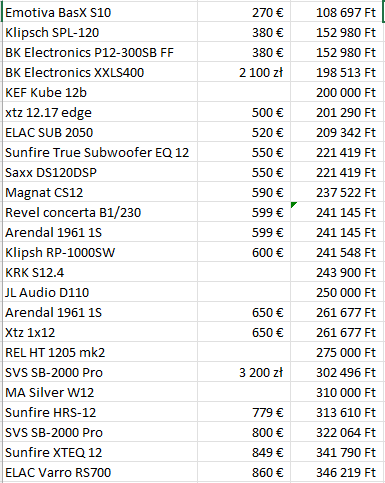Click the forint cell '237 522 Ft'
This screenshot has height=483, width=385.
coord(337,192)
